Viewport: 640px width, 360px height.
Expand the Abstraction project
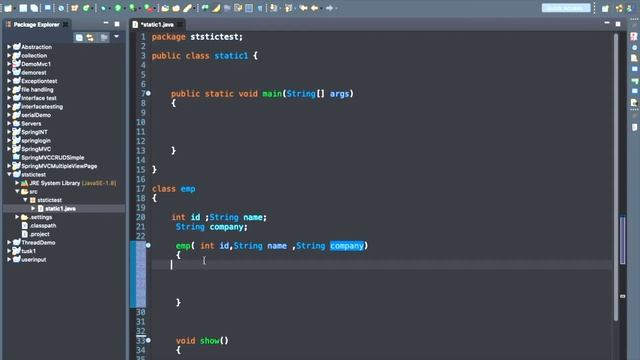9,47
